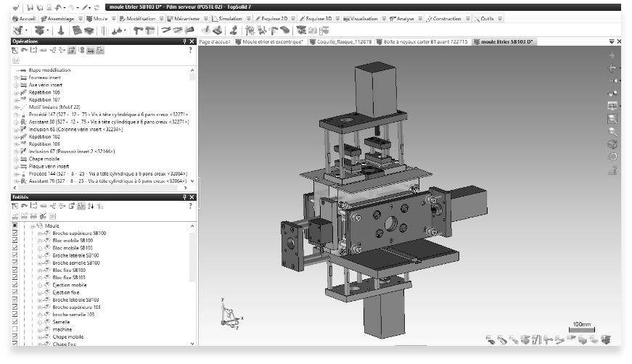
Task: Toggle checkbox for Semelle
Action: point(15,322)
